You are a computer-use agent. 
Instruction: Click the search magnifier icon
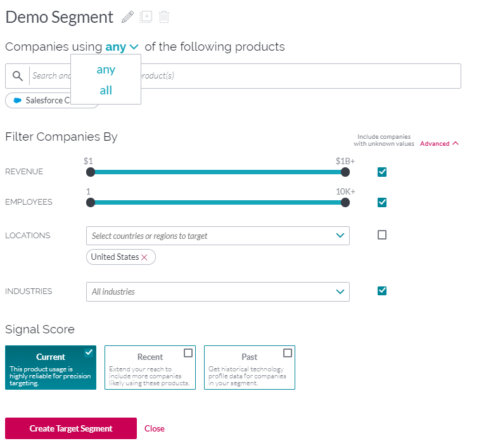(18, 76)
